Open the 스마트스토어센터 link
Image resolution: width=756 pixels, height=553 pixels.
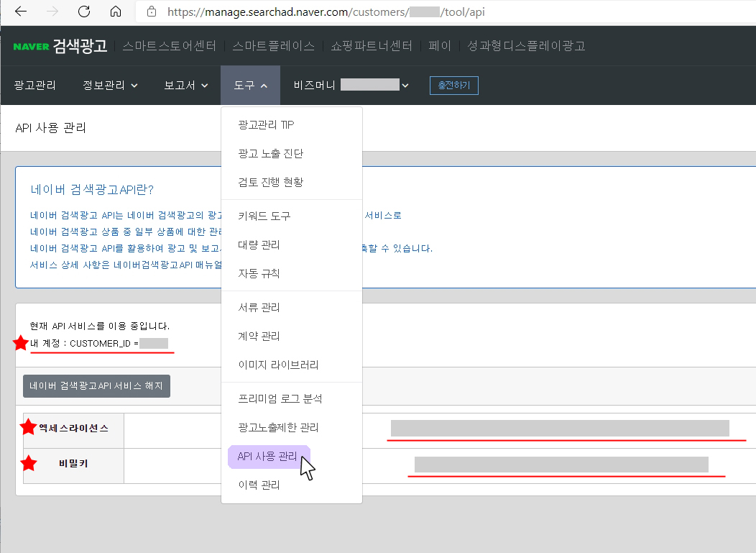pos(169,46)
